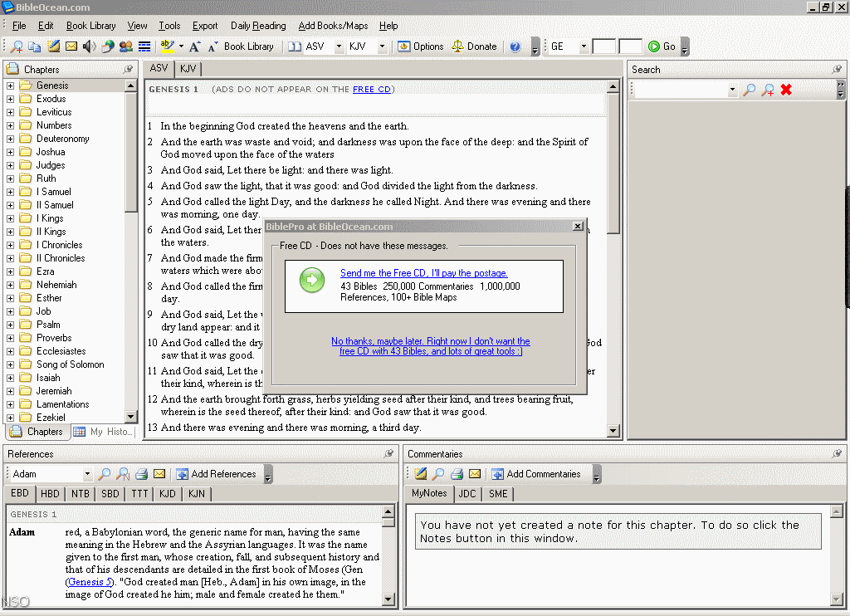
Task: Click the open book parallel view icon
Action: pos(295,46)
